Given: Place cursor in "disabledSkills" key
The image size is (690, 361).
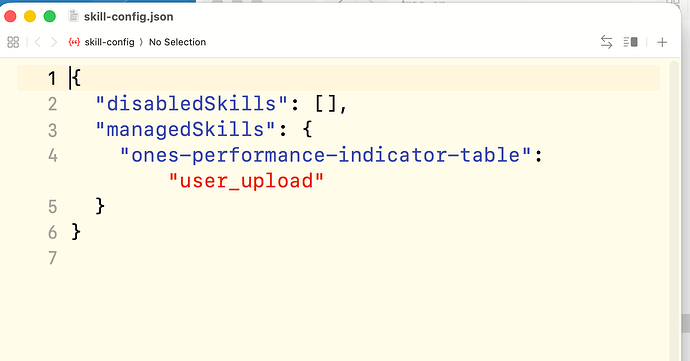Looking at the screenshot, I should pyautogui.click(x=191, y=104).
